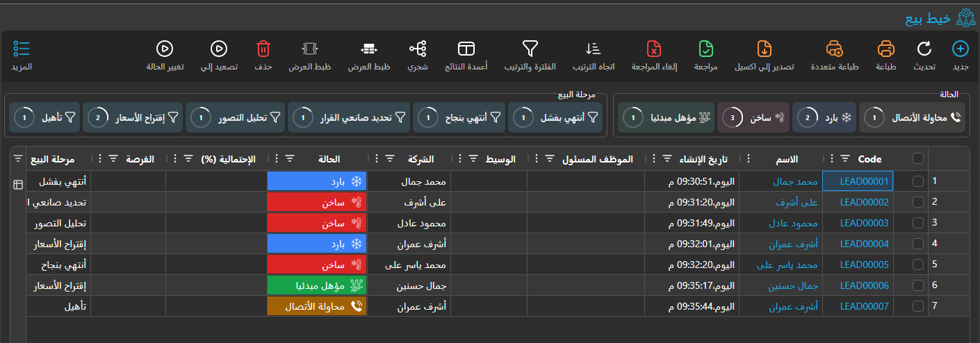The height and width of the screenshot is (343, 980).
Task: Open filter icon on مرحلة البيع column
Action: coord(18,159)
